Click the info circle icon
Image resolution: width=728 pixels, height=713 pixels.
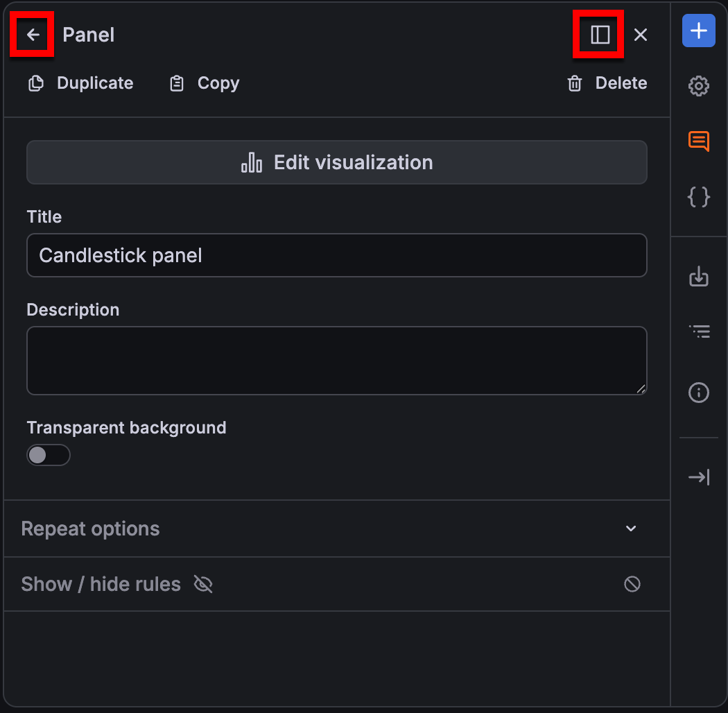[x=698, y=393]
